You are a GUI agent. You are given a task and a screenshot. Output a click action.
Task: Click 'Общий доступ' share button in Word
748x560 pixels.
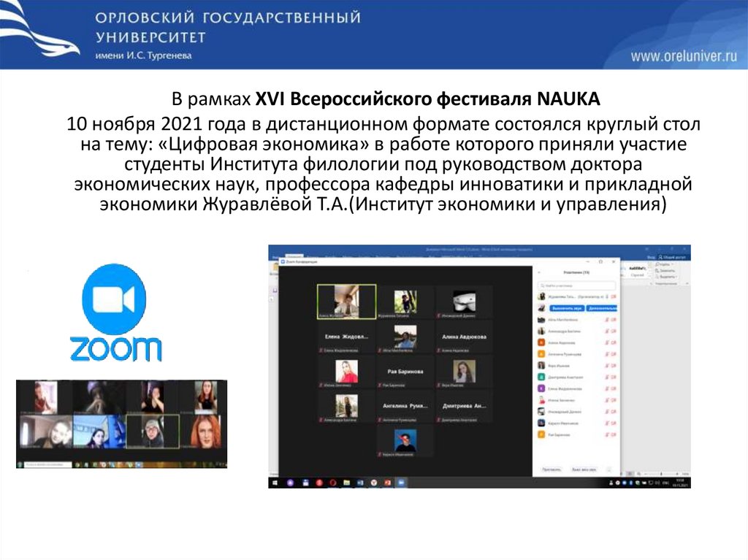pyautogui.click(x=672, y=258)
